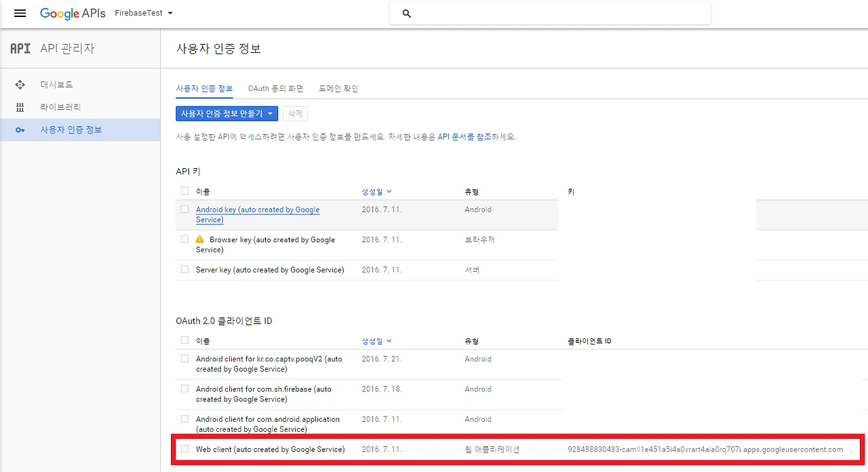The width and height of the screenshot is (868, 472).
Task: Click the search magnifier icon
Action: coord(406,14)
